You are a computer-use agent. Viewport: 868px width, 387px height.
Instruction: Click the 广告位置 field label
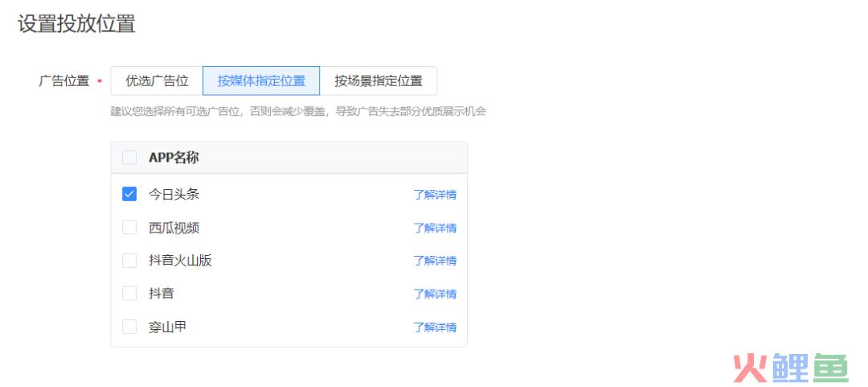[x=63, y=81]
